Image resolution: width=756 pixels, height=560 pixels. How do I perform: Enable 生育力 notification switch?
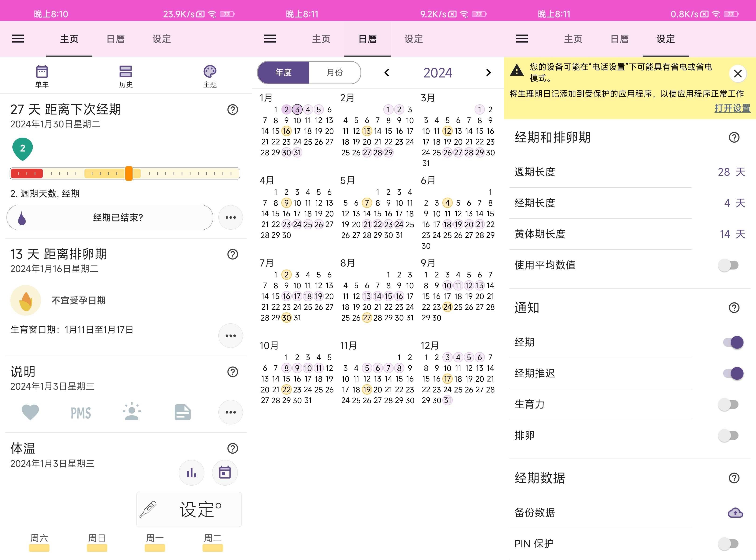tap(728, 404)
